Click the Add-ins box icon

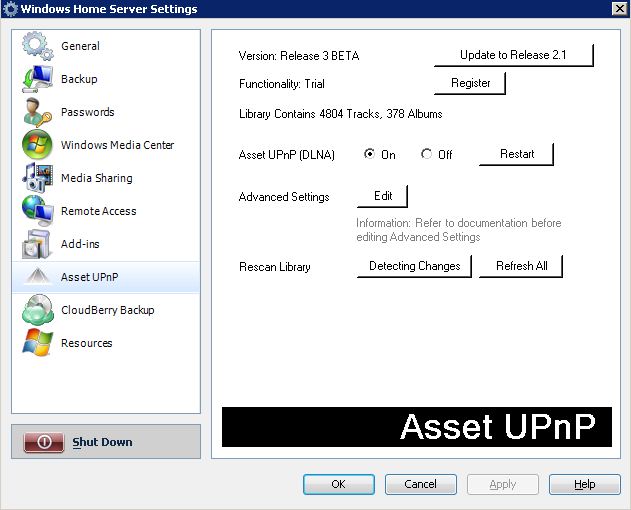37,244
